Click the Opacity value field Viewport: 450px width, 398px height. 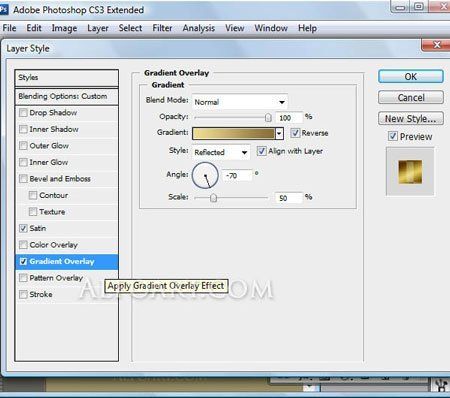(x=289, y=118)
